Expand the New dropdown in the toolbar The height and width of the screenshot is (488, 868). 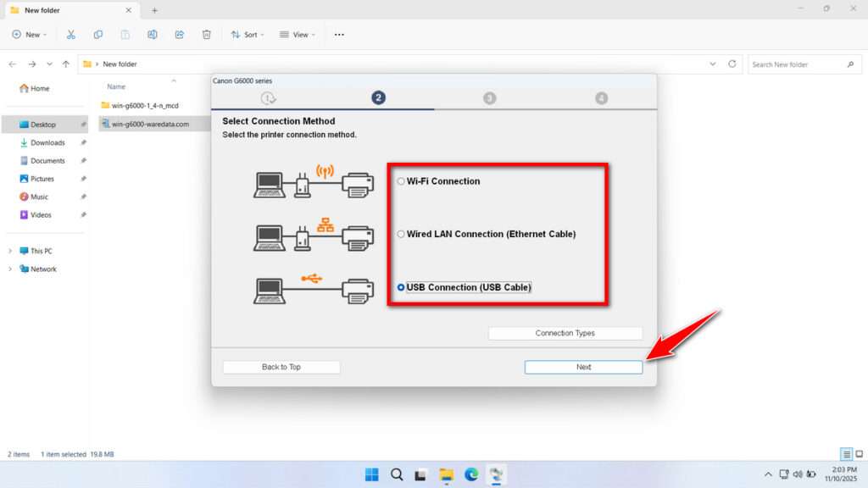(30, 34)
